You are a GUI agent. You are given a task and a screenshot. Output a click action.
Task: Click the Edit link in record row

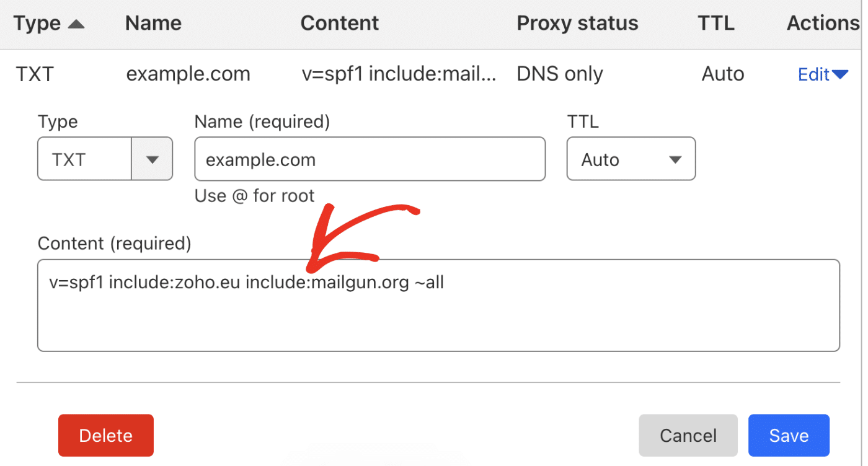[813, 75]
